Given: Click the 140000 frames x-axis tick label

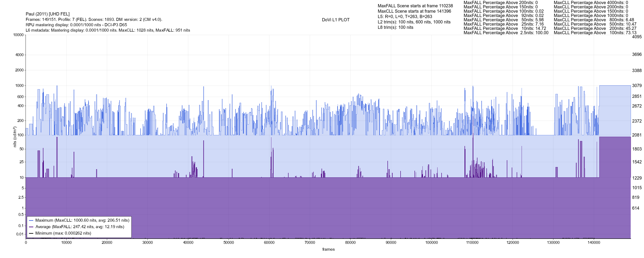Looking at the screenshot, I should [594, 243].
